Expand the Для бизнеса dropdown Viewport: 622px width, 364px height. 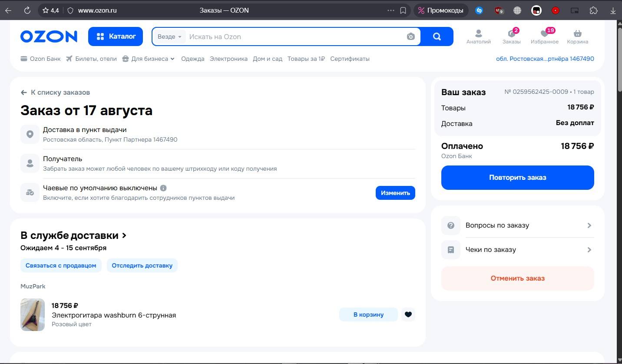[x=149, y=59]
